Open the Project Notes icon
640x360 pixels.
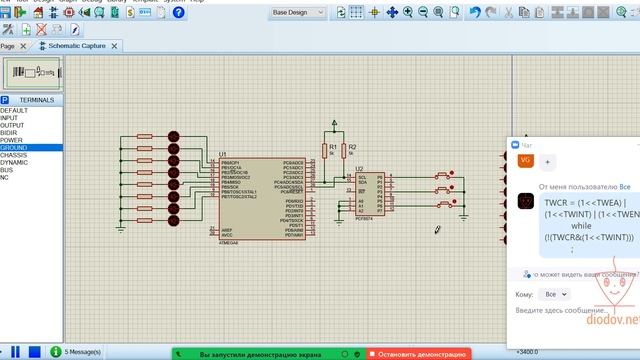click(x=162, y=12)
